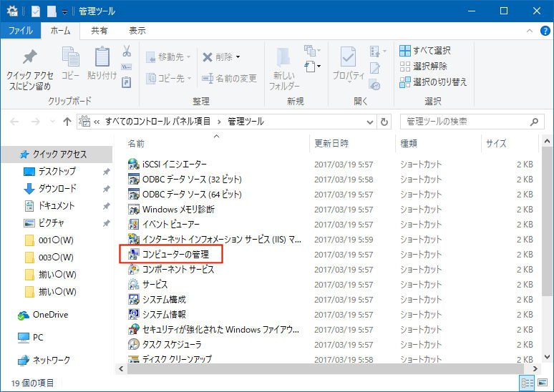Click the History icon in the Open group
This screenshot has height=392, width=554.
pyautogui.click(x=374, y=84)
